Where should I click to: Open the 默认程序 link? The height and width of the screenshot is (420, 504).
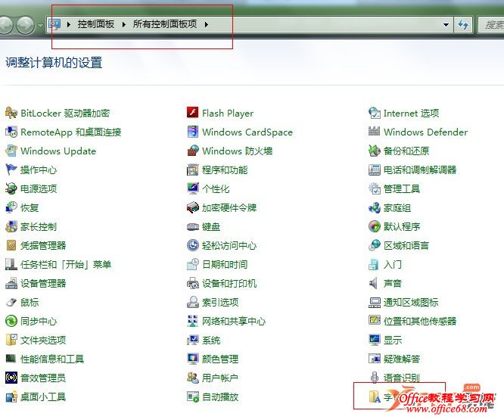402,226
